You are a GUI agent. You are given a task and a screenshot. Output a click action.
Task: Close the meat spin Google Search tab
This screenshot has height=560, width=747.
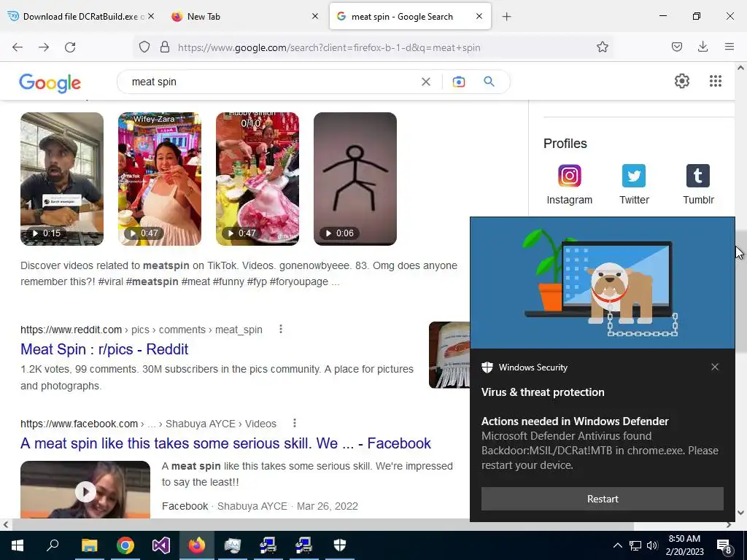coord(479,16)
